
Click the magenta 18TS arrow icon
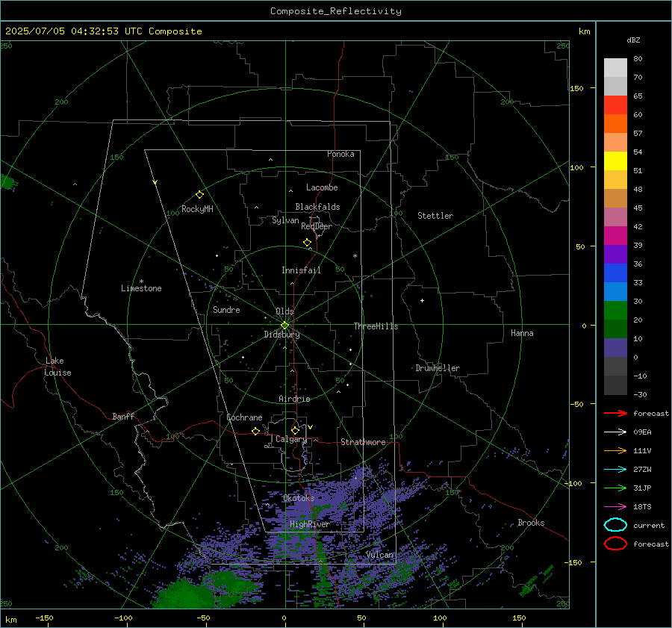point(615,507)
